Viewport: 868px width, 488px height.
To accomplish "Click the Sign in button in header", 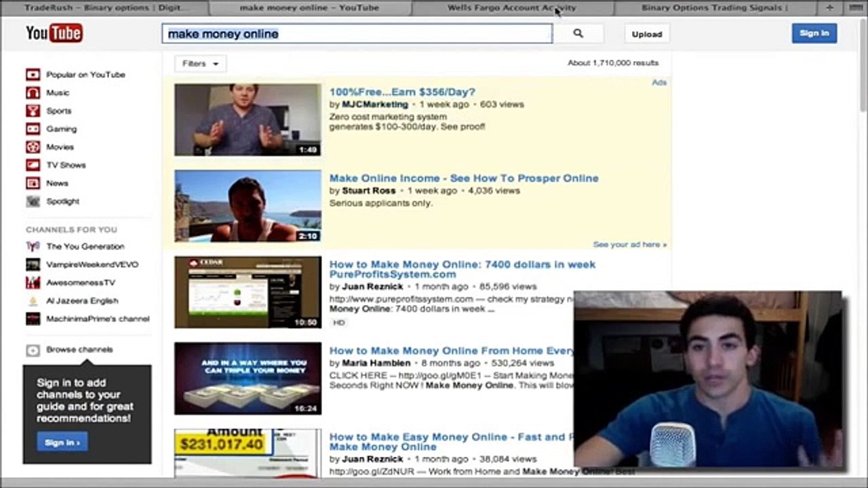I will click(814, 33).
